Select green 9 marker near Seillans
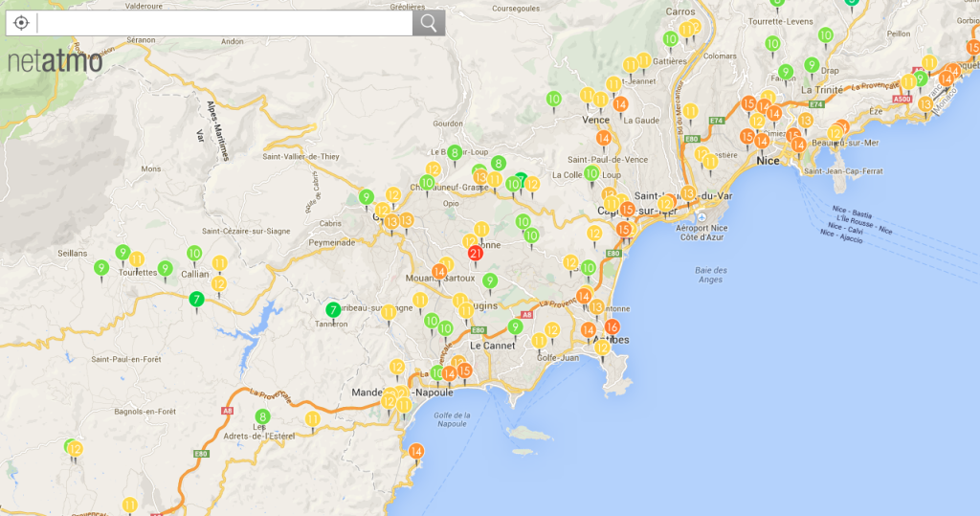Screen dimensions: 980x516 101,267
